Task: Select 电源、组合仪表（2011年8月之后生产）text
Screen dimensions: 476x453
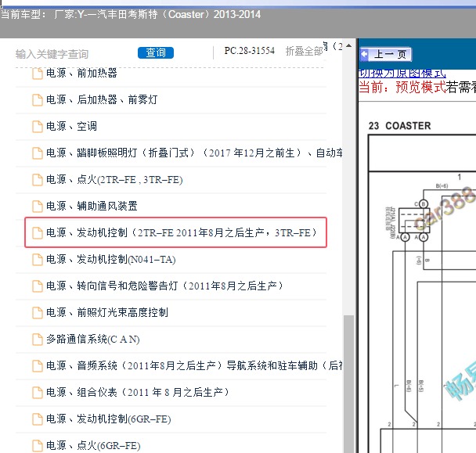Action: coord(138,392)
